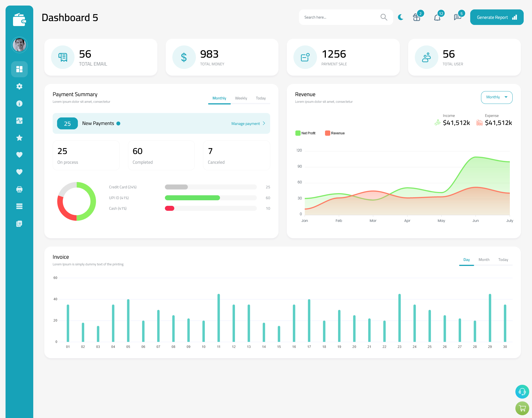Click the printer icon in sidebar
532x418 pixels.
click(x=19, y=189)
